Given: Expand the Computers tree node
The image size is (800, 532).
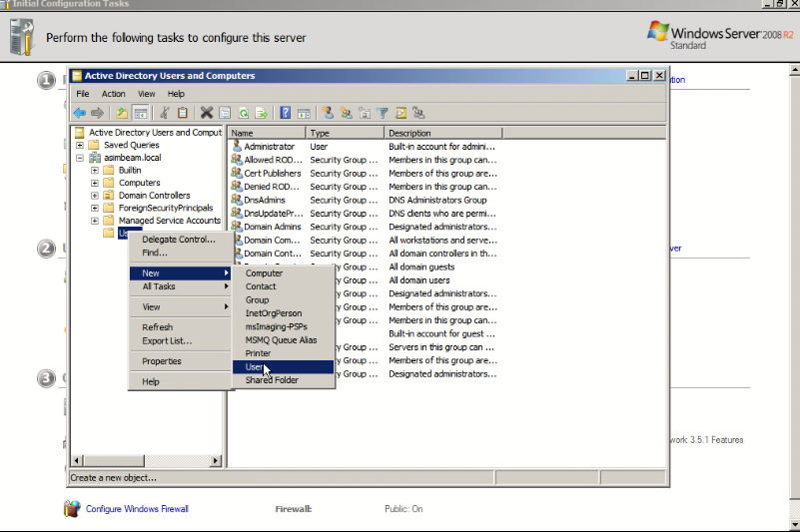Looking at the screenshot, I should [95, 183].
